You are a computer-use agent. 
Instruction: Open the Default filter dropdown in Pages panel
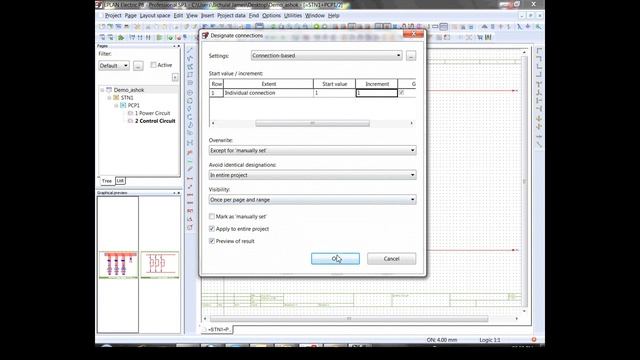(114, 65)
